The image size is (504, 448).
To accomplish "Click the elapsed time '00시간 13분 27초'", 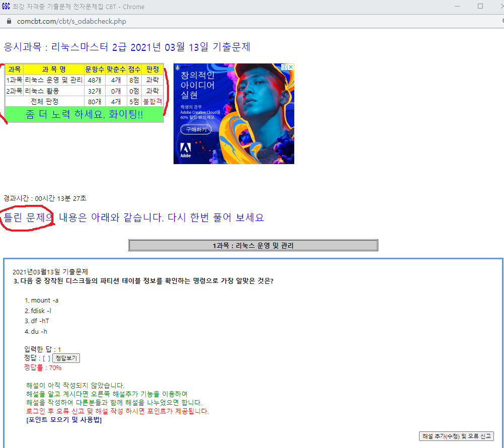I will [x=60, y=198].
